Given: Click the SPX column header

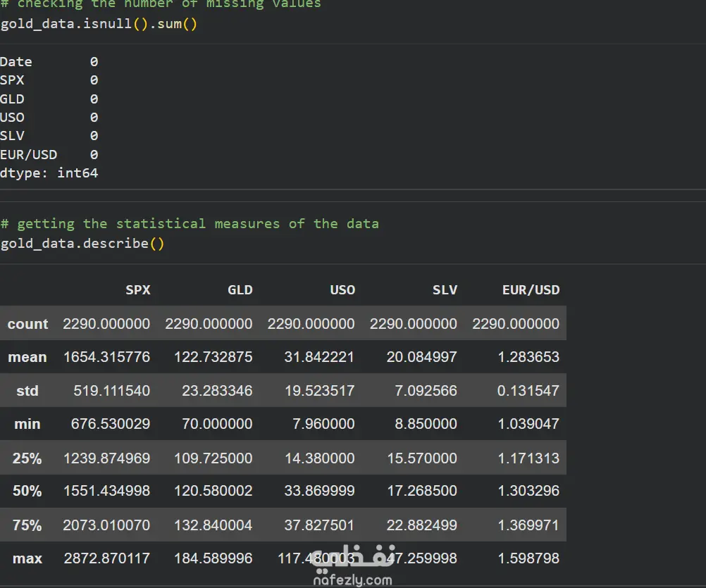Looking at the screenshot, I should [138, 289].
